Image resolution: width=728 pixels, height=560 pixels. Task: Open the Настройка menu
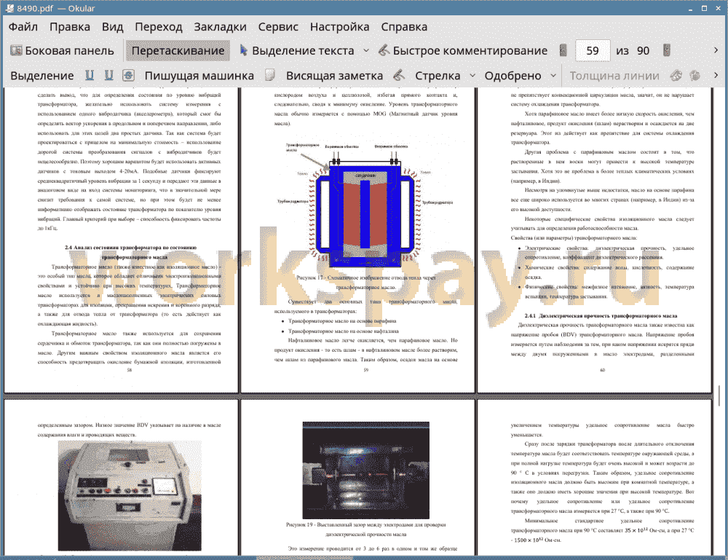(x=339, y=27)
